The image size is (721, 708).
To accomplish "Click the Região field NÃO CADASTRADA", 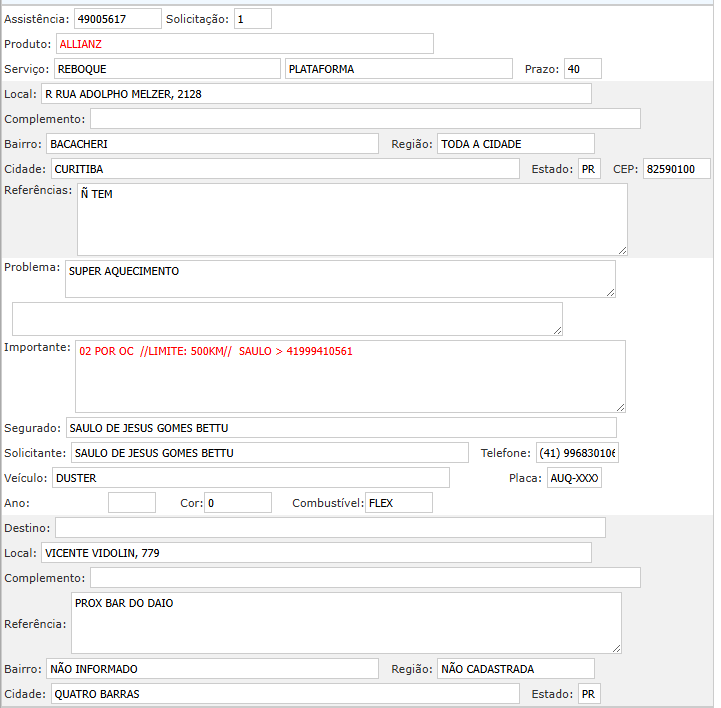I will point(515,668).
